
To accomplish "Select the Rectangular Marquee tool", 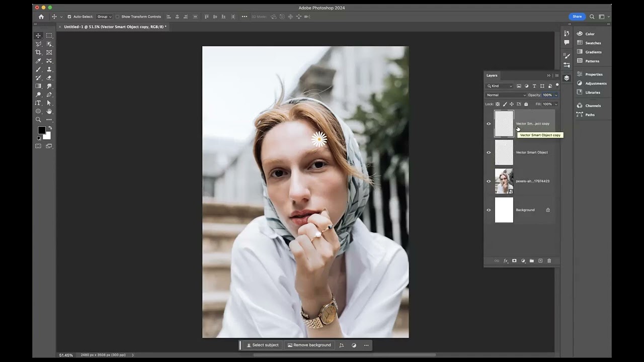I will (x=49, y=36).
